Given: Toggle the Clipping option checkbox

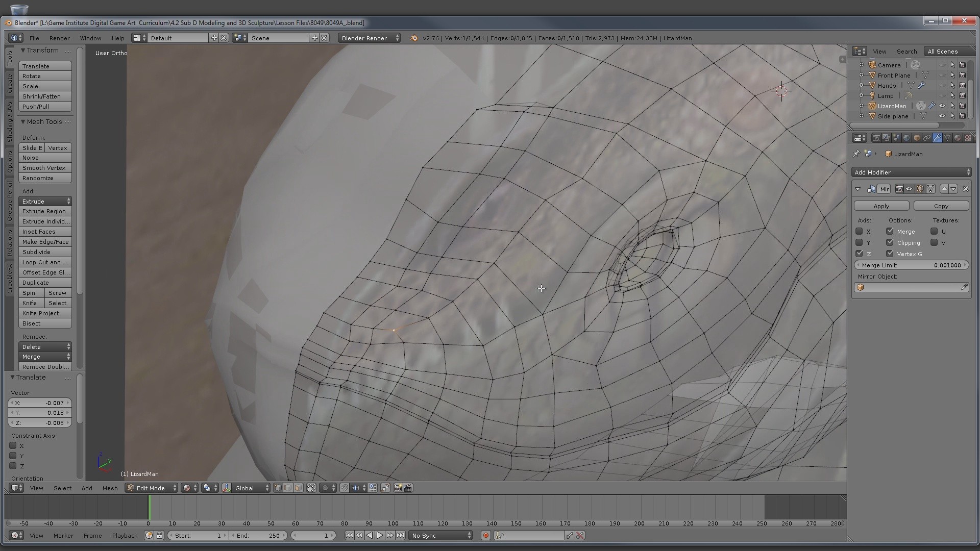Looking at the screenshot, I should (890, 242).
